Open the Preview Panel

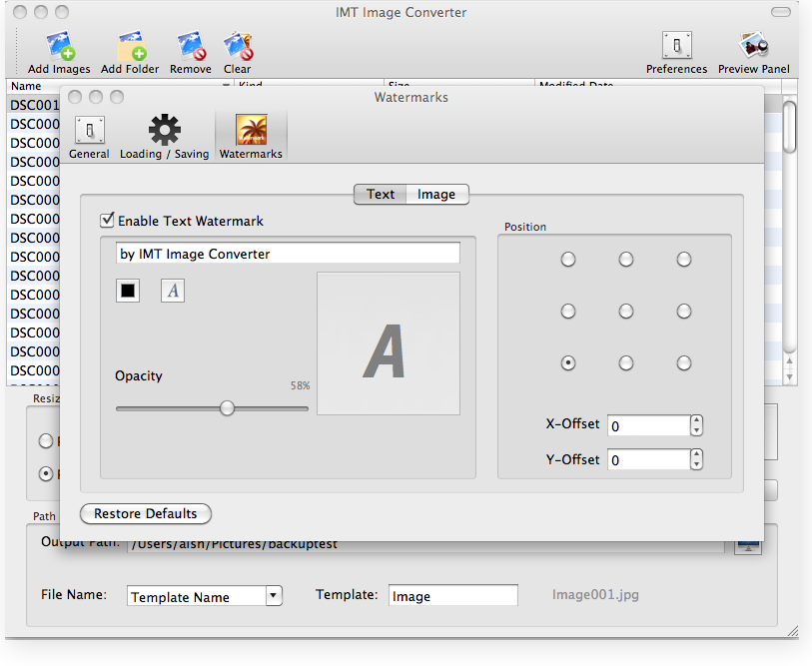tap(753, 52)
